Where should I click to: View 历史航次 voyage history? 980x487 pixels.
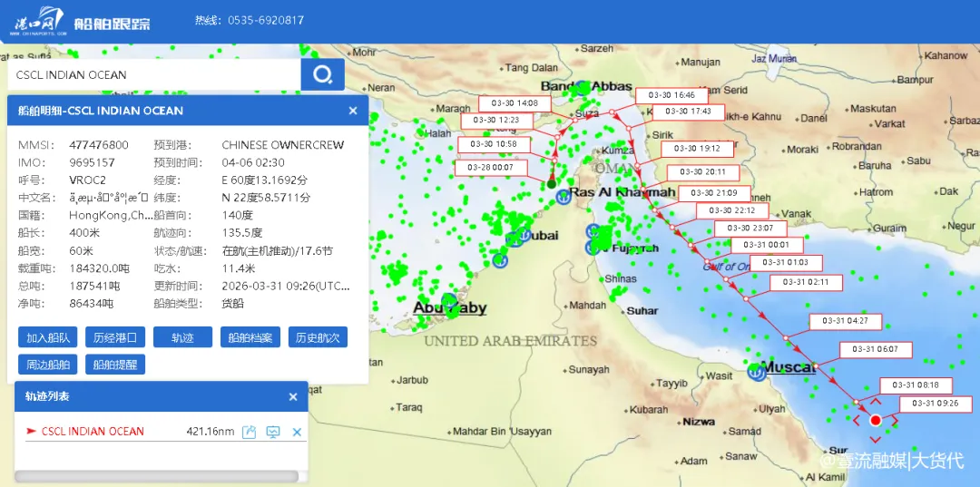coord(318,337)
